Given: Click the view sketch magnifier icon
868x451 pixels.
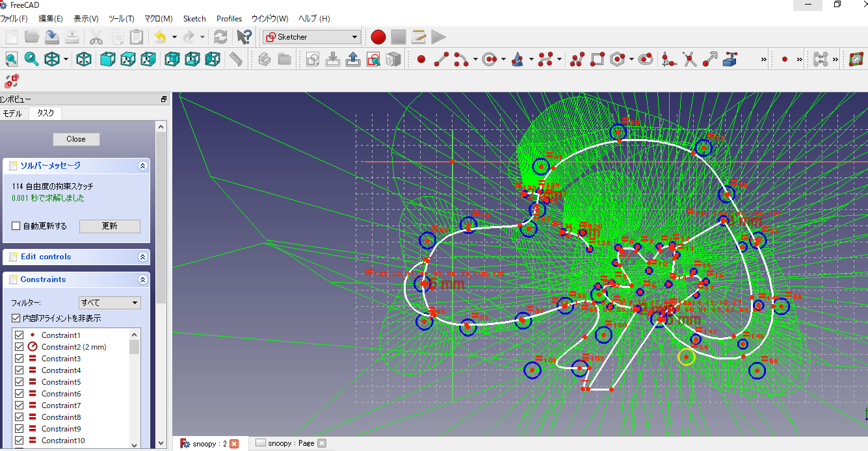Looking at the screenshot, I should coord(373,60).
